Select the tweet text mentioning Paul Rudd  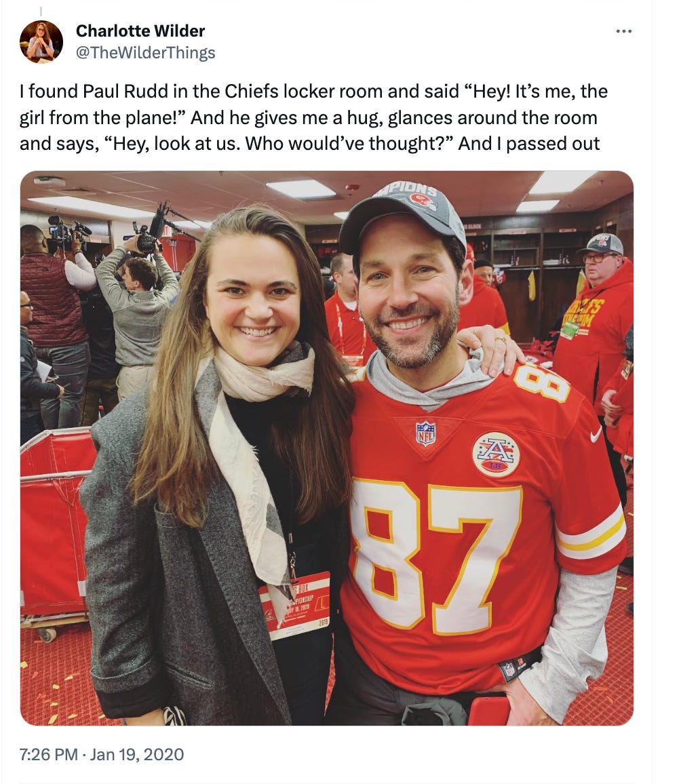click(x=313, y=117)
